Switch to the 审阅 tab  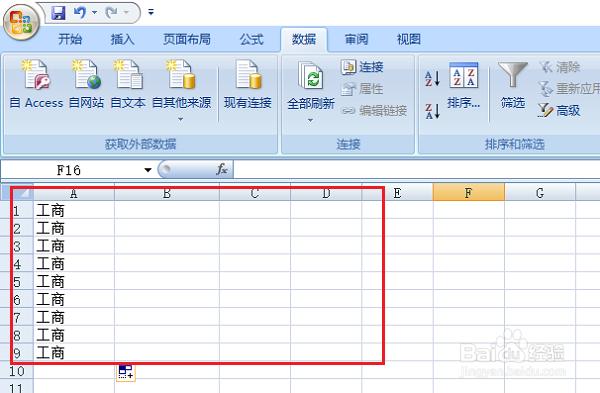click(x=356, y=39)
